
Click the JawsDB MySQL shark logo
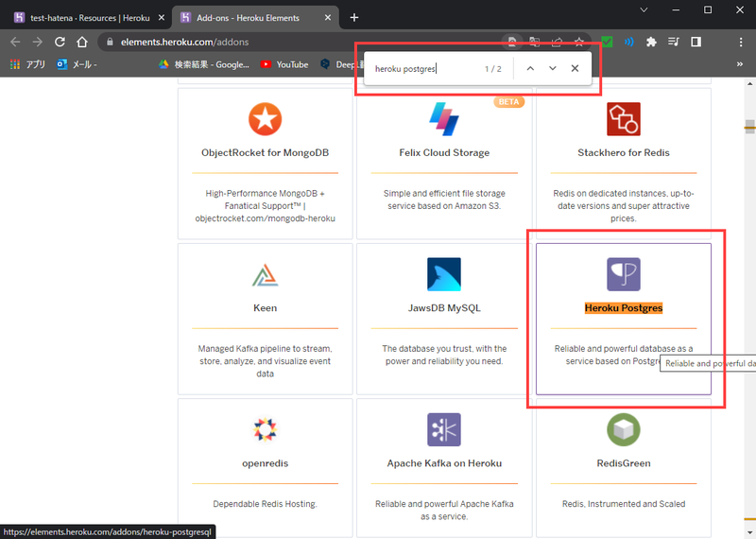[444, 274]
